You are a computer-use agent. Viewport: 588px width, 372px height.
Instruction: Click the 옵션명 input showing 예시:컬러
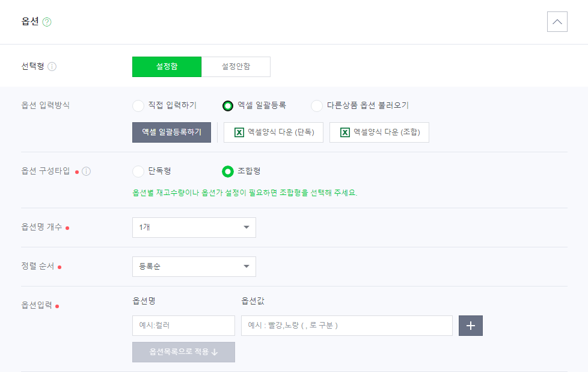click(183, 325)
